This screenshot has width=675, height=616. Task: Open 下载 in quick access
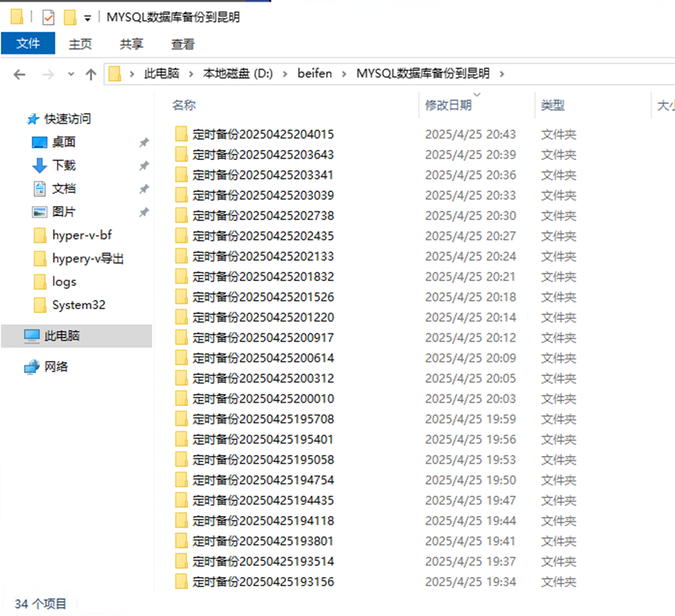[x=64, y=166]
